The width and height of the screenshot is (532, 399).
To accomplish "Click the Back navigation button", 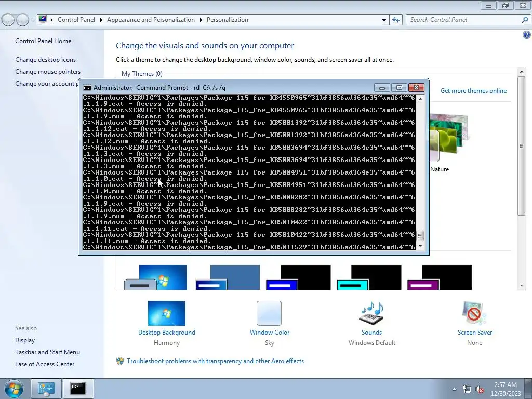I will pyautogui.click(x=8, y=20).
